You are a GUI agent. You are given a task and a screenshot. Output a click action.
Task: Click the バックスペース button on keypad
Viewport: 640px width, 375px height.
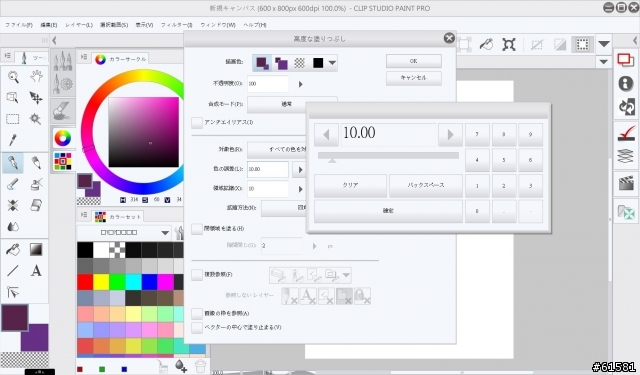[426, 185]
